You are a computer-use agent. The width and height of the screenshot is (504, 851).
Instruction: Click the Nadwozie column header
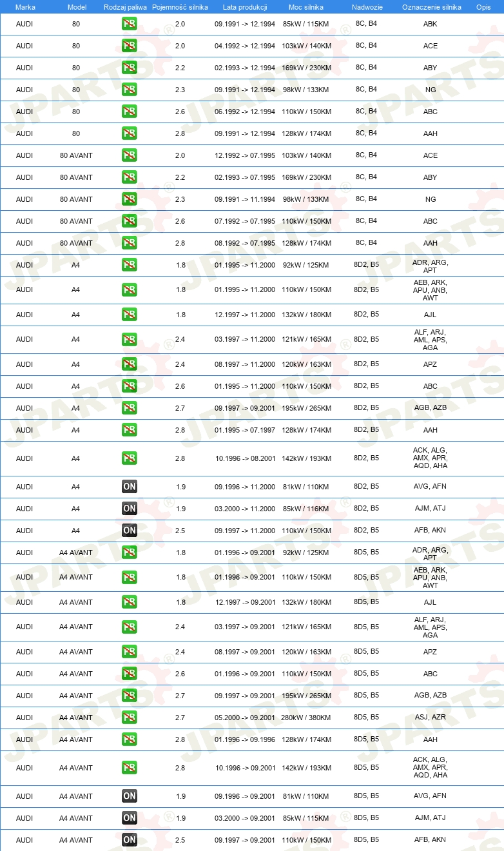pos(367,6)
